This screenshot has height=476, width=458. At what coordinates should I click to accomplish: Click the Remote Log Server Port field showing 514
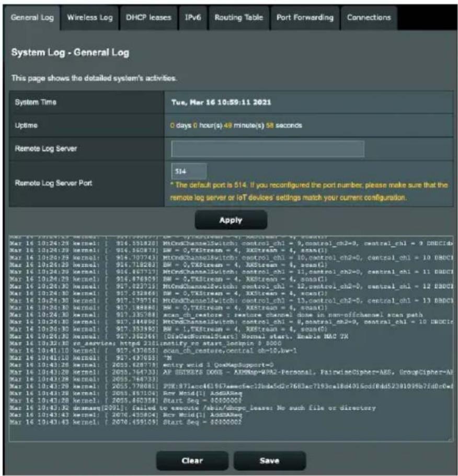189,172
